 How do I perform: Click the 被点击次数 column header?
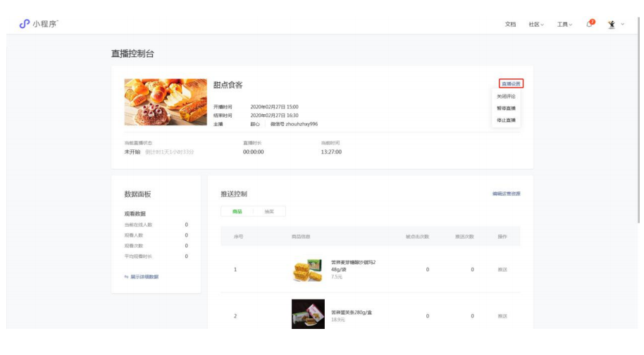click(x=417, y=237)
